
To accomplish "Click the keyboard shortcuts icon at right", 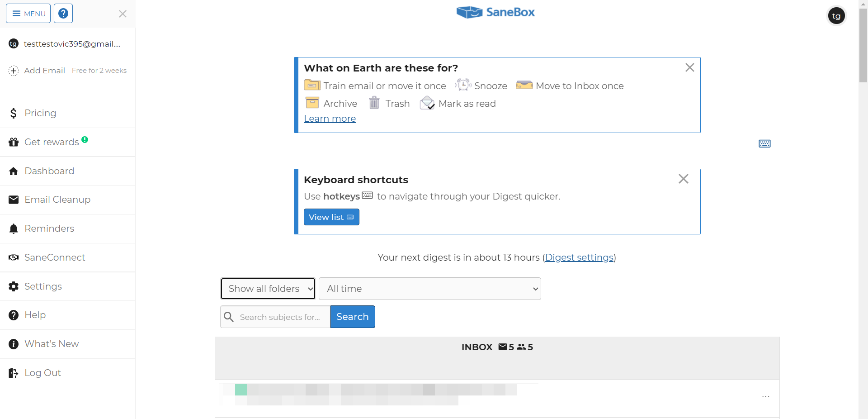I will (764, 144).
